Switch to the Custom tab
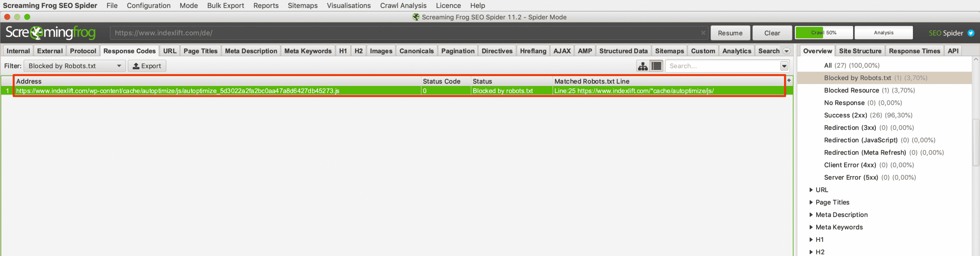The height and width of the screenshot is (256, 980). tap(703, 51)
